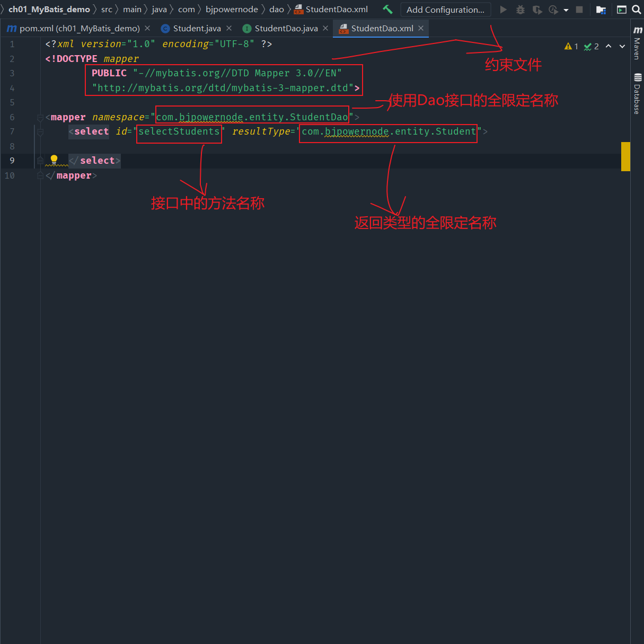Open the Add Configuration... dialog
Image resolution: width=644 pixels, height=644 pixels.
[445, 10]
